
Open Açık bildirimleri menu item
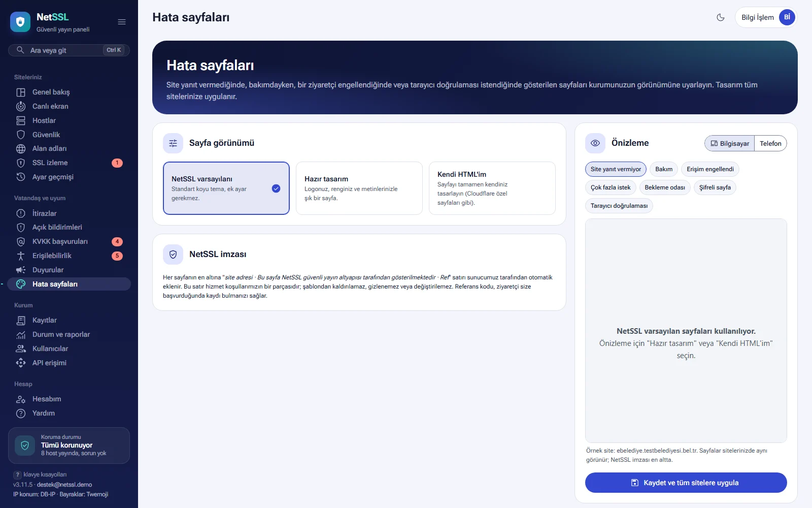click(x=69, y=227)
